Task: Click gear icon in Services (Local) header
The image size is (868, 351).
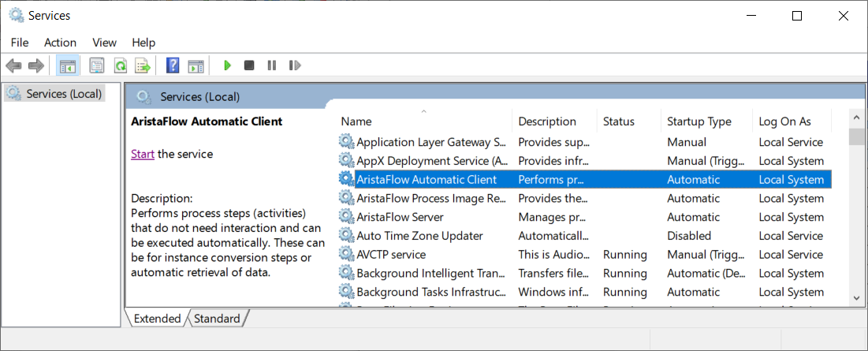Action: coord(144,98)
